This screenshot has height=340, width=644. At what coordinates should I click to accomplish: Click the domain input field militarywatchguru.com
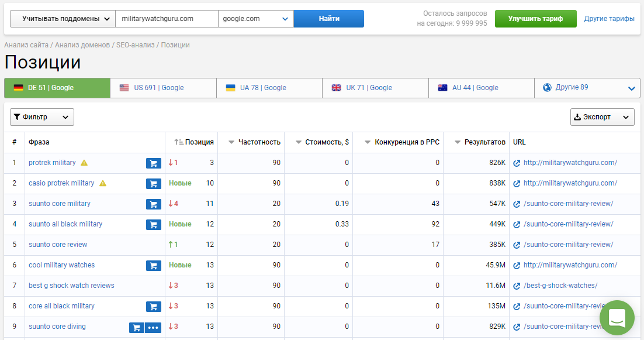pos(167,19)
